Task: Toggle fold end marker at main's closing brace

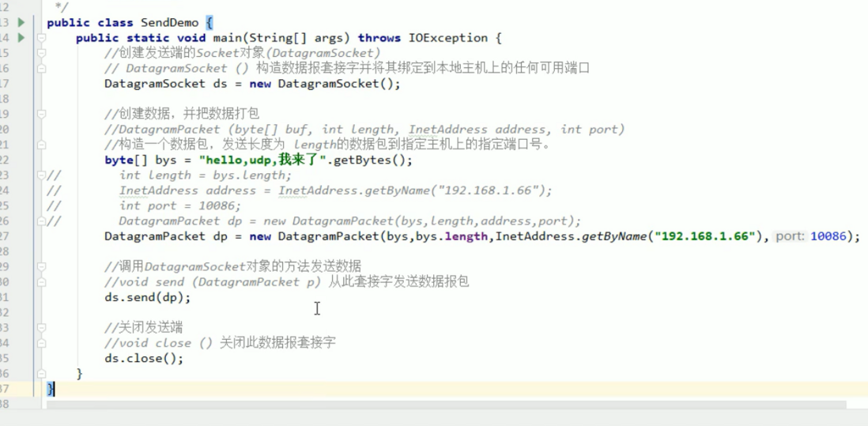Action: (42, 374)
